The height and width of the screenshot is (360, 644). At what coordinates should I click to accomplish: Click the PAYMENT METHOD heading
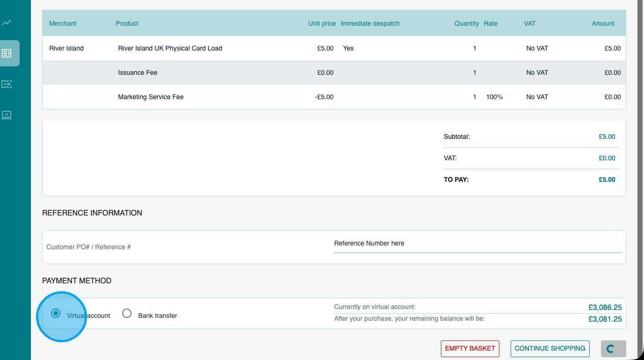click(77, 281)
